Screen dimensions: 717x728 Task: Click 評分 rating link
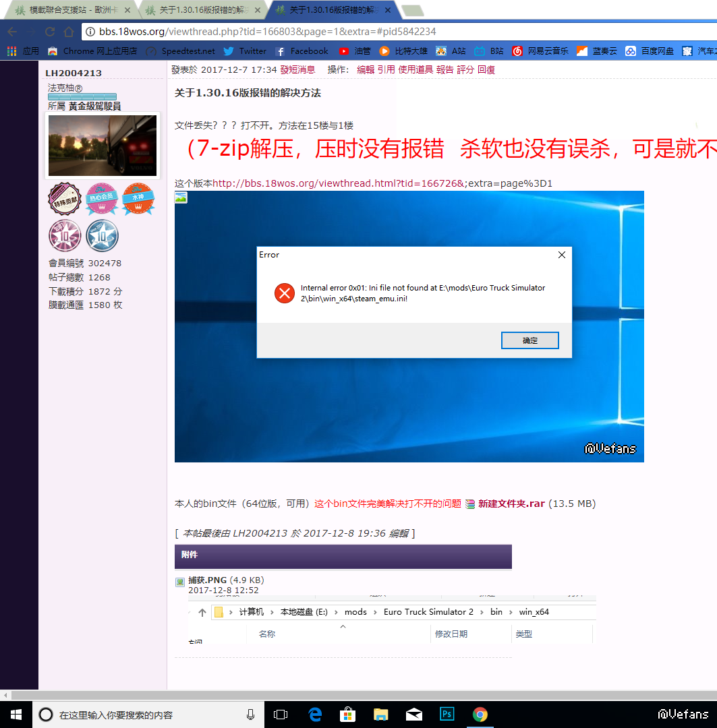465,69
